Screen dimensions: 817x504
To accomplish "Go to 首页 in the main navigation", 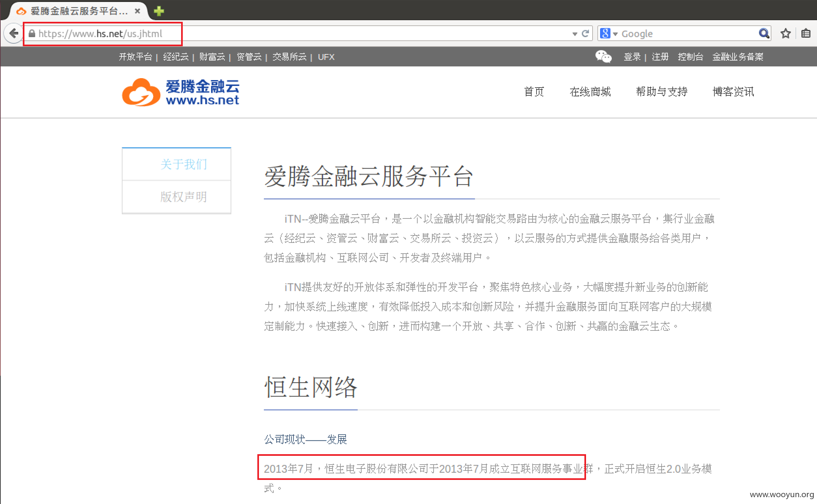I will 534,92.
